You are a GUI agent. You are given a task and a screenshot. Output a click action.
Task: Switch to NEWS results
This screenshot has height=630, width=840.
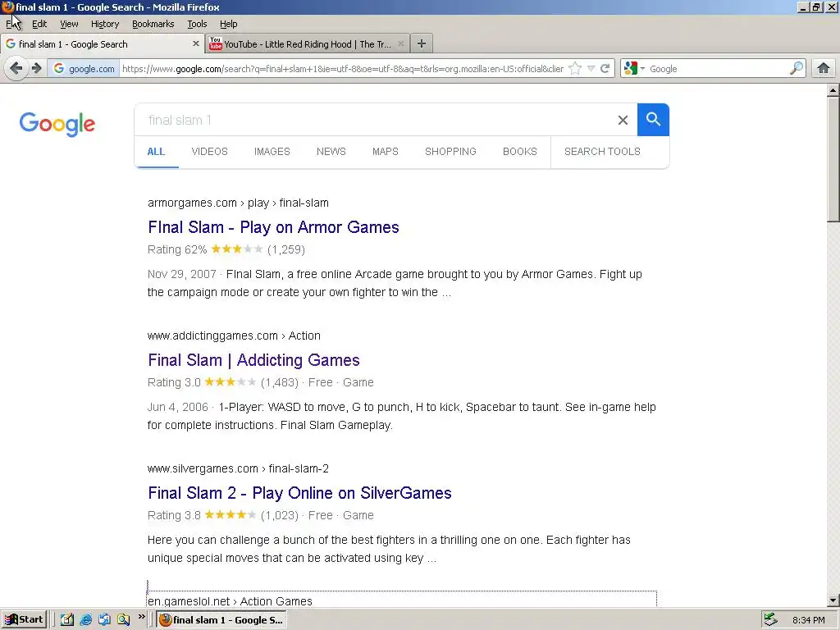[x=331, y=152]
